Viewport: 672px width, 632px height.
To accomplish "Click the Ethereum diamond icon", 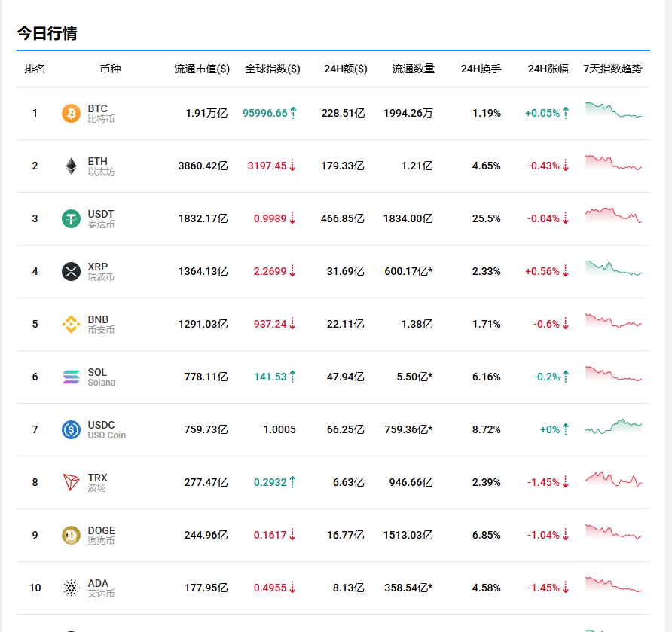I will click(x=71, y=166).
